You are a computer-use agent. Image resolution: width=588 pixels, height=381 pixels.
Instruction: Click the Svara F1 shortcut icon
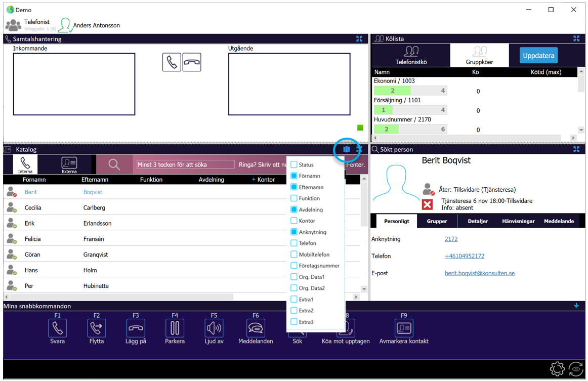[x=57, y=328]
